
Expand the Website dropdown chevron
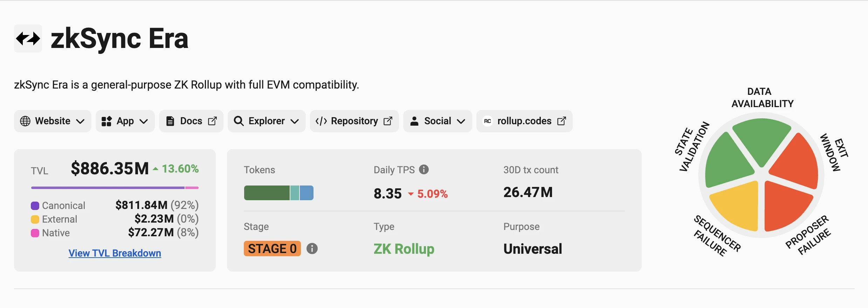80,121
